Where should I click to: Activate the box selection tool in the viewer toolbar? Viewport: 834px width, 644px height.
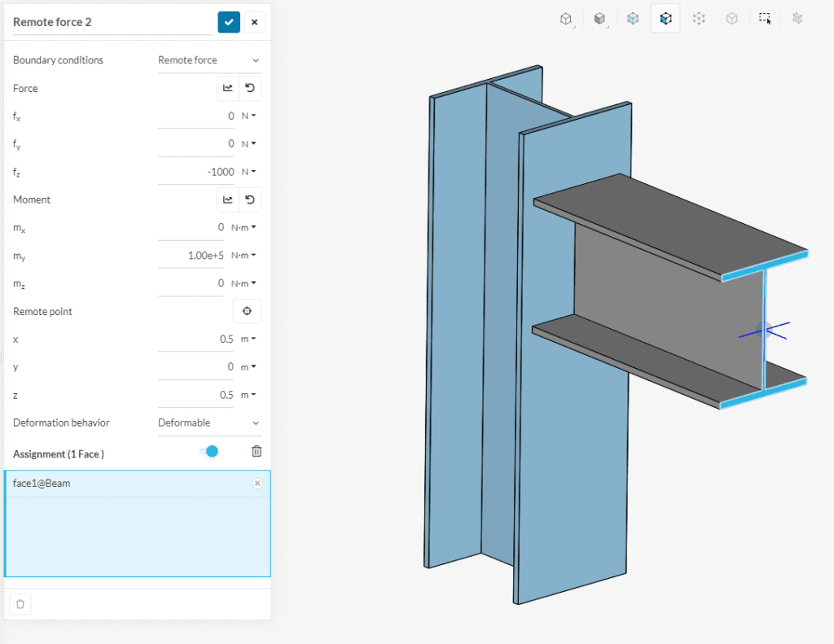tap(765, 19)
